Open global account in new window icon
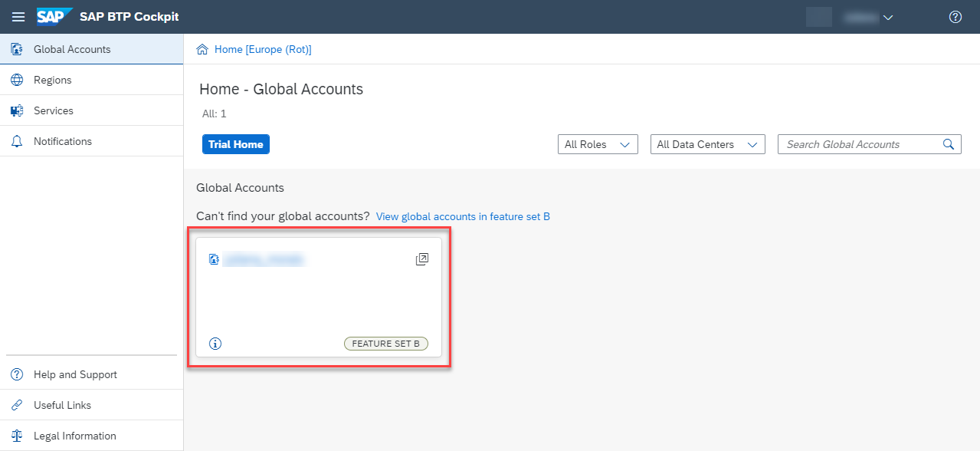980x451 pixels. point(422,260)
